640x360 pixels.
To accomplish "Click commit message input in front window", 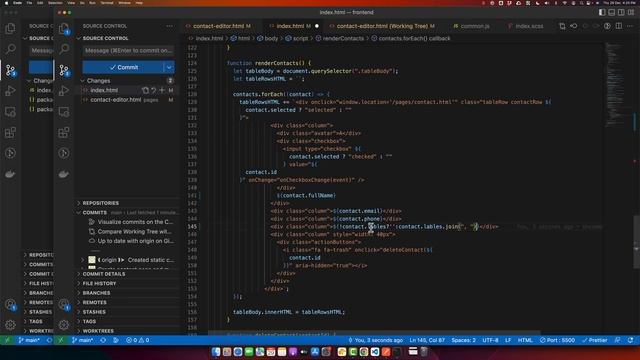I will click(128, 51).
